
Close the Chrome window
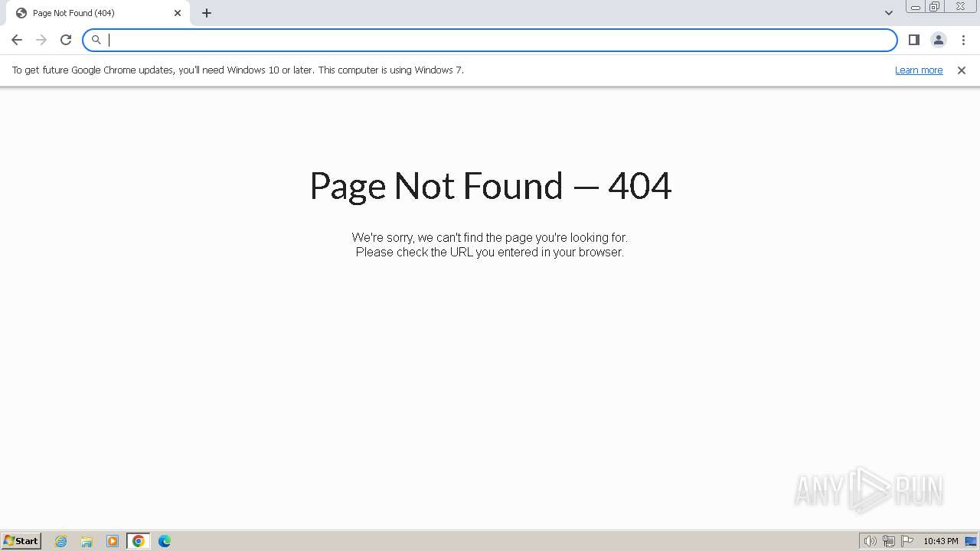coord(960,7)
